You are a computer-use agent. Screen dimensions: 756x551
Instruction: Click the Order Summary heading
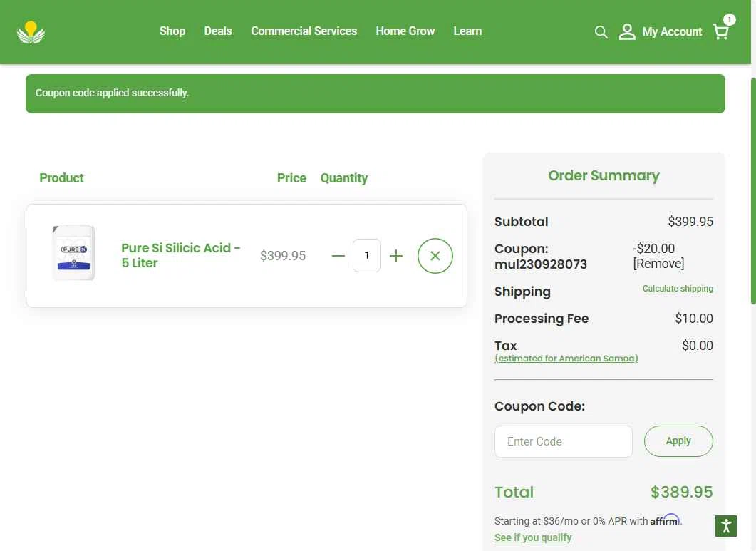click(x=604, y=175)
